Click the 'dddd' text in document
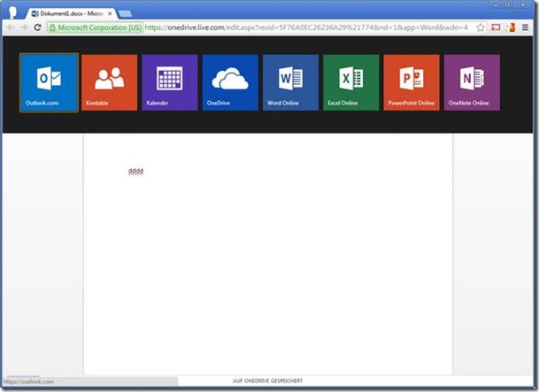 coord(135,170)
